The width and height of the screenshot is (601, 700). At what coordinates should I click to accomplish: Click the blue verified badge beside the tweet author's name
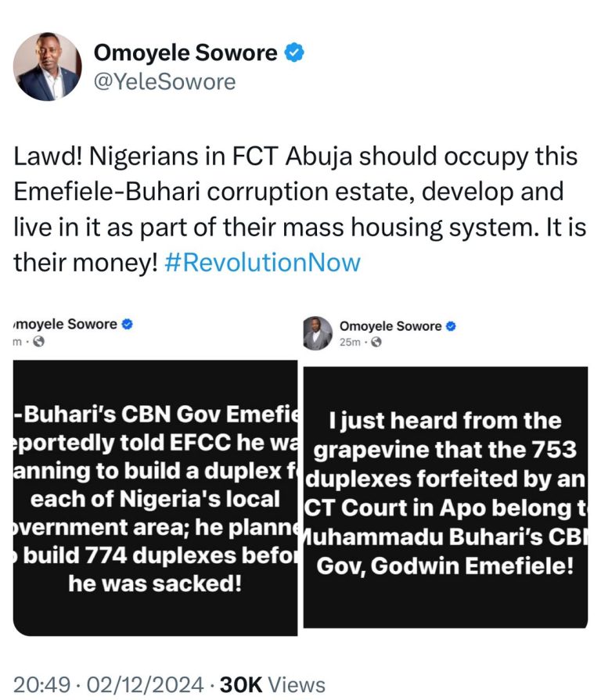[295, 53]
